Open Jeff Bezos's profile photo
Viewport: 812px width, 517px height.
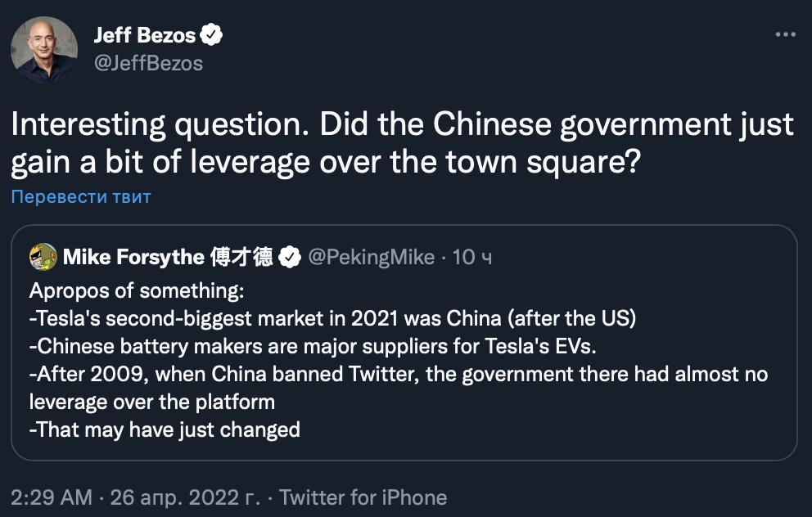coord(44,50)
